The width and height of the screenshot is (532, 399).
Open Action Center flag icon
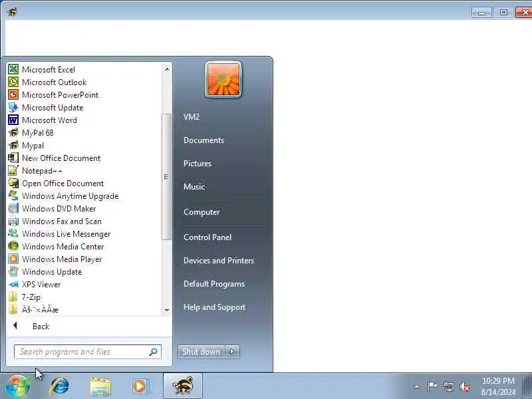click(432, 386)
